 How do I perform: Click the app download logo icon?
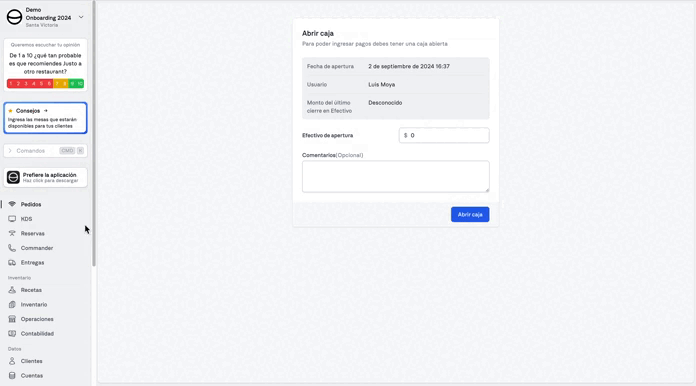(x=13, y=177)
